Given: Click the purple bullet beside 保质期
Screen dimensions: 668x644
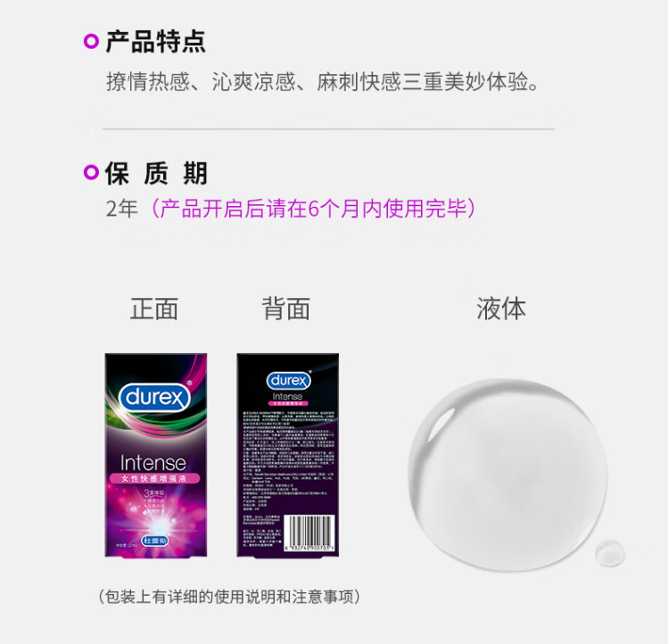Looking at the screenshot, I should pyautogui.click(x=91, y=172).
